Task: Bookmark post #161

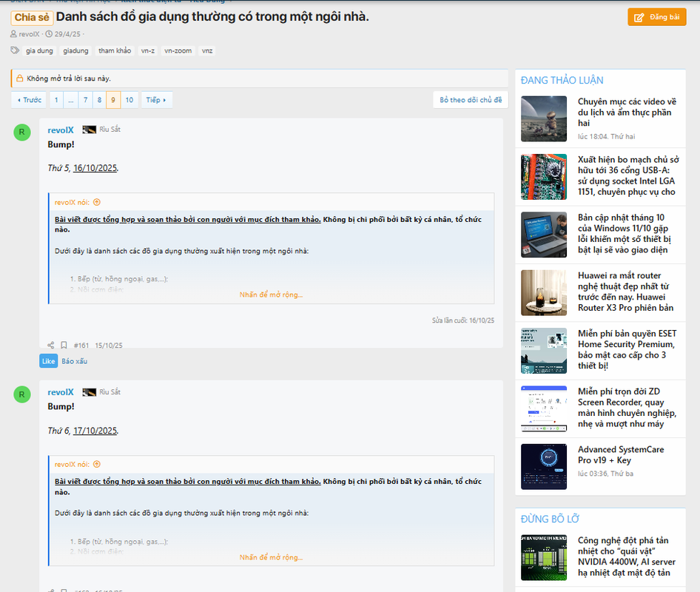Action: tap(64, 345)
